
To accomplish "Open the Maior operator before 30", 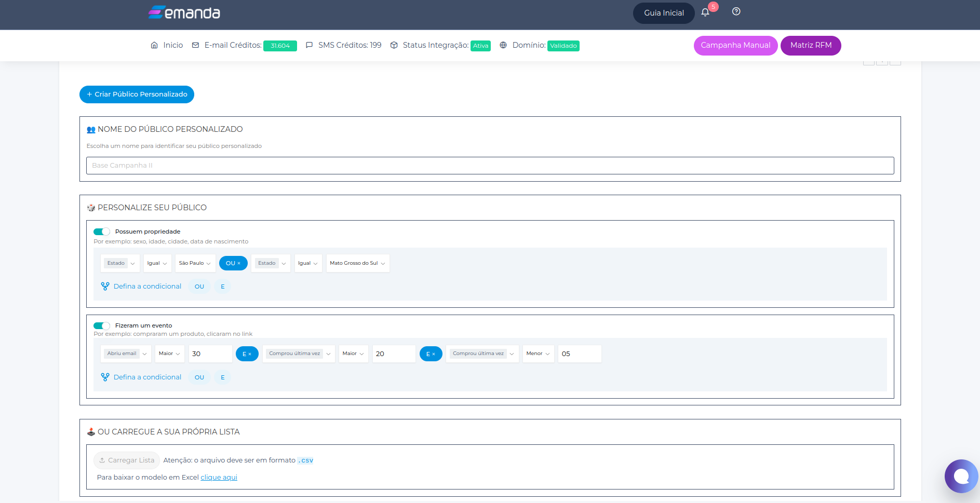I will point(170,354).
